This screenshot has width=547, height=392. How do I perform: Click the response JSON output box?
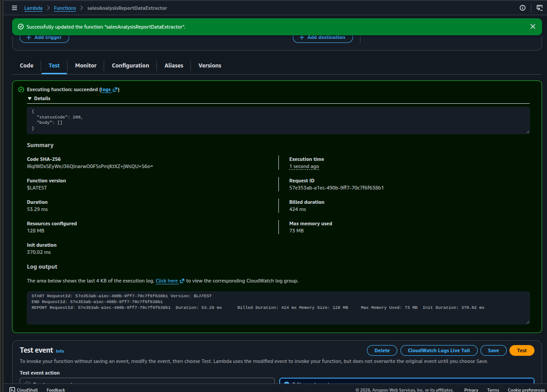click(x=278, y=120)
